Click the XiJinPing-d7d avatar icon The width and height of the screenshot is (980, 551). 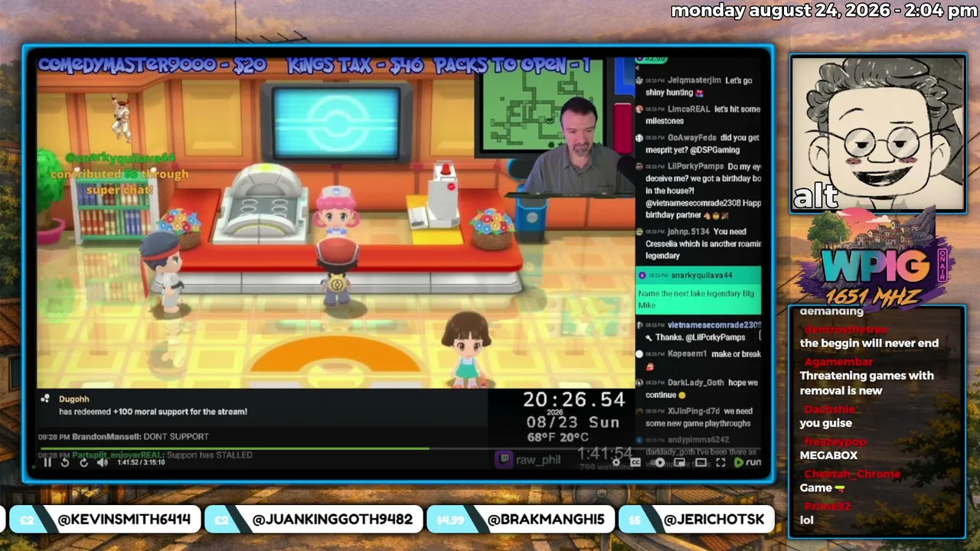pyautogui.click(x=640, y=411)
